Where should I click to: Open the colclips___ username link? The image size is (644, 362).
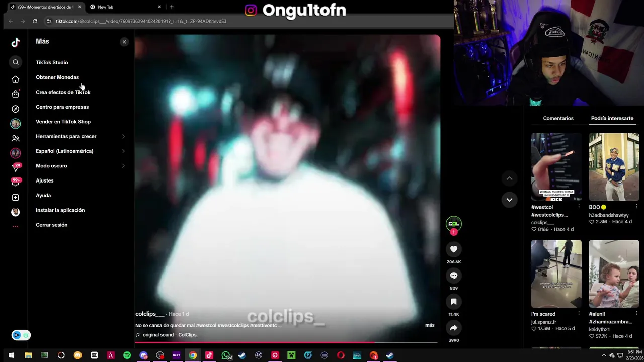click(x=149, y=314)
